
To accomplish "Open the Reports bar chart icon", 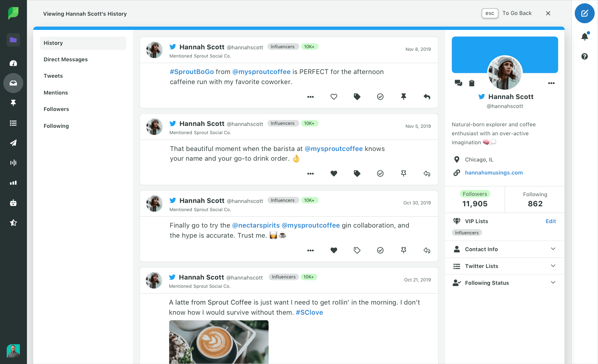I will pos(13,183).
